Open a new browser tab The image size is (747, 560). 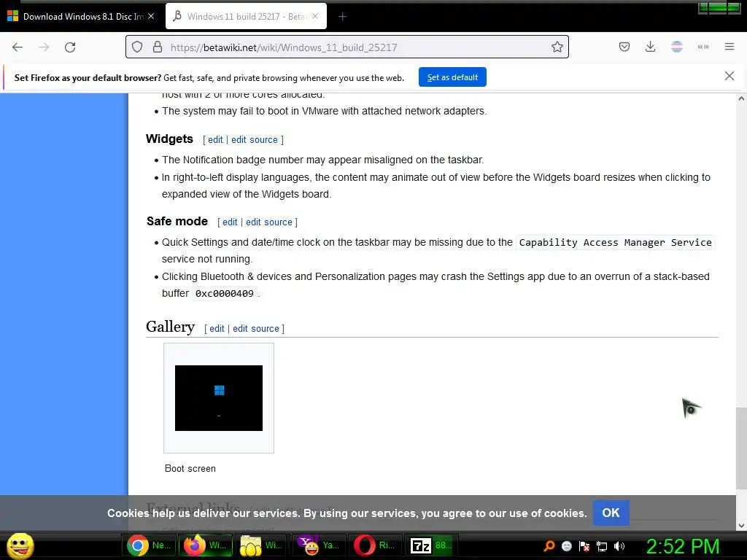click(342, 17)
